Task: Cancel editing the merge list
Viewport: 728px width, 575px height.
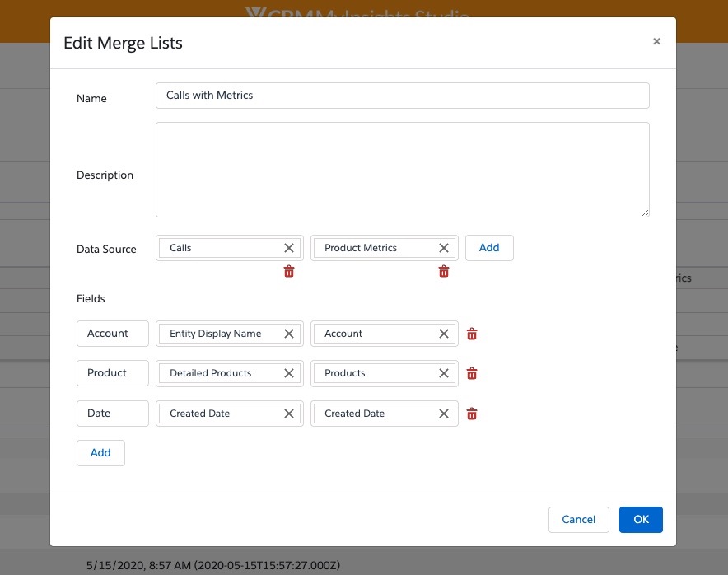Action: tap(578, 520)
